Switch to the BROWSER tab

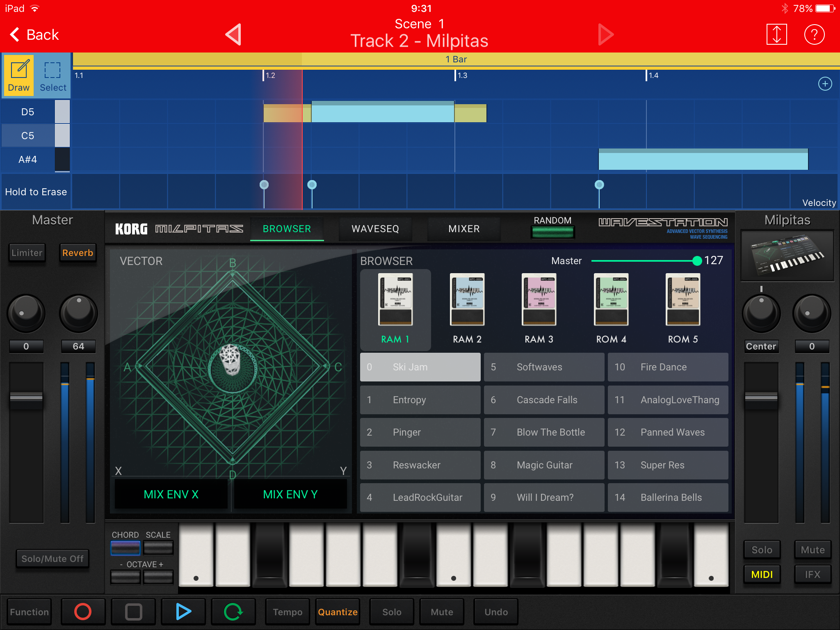coord(287,228)
